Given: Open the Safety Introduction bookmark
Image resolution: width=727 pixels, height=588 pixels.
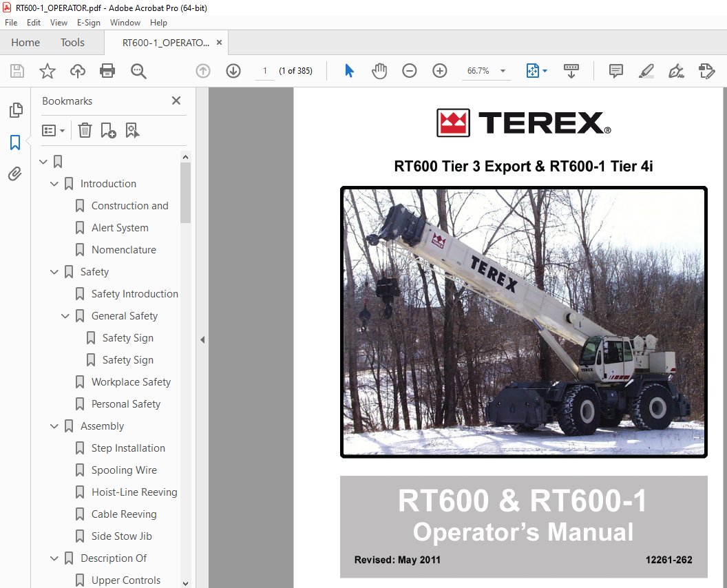Looking at the screenshot, I should (x=135, y=294).
